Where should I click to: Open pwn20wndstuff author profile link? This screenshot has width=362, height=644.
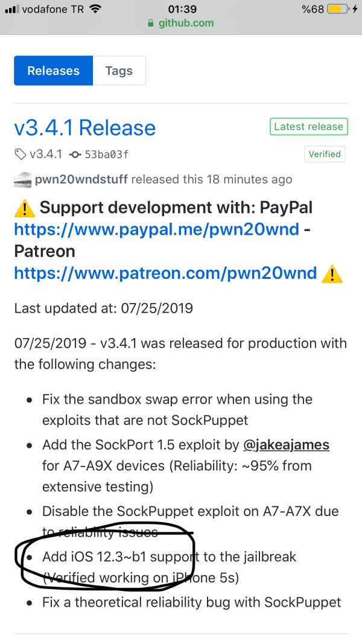(81, 180)
